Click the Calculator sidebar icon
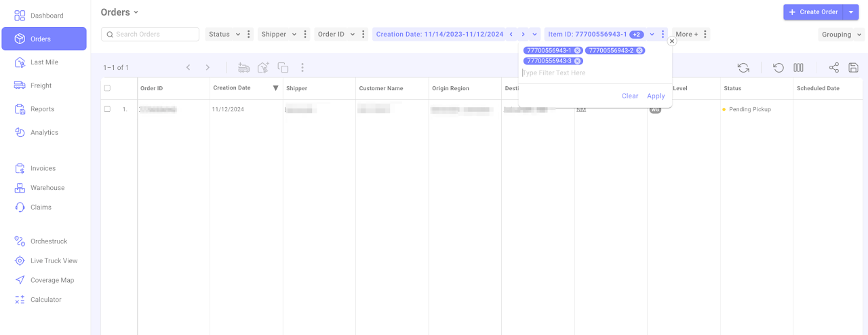Screen dimensions: 868x335 pos(20,300)
